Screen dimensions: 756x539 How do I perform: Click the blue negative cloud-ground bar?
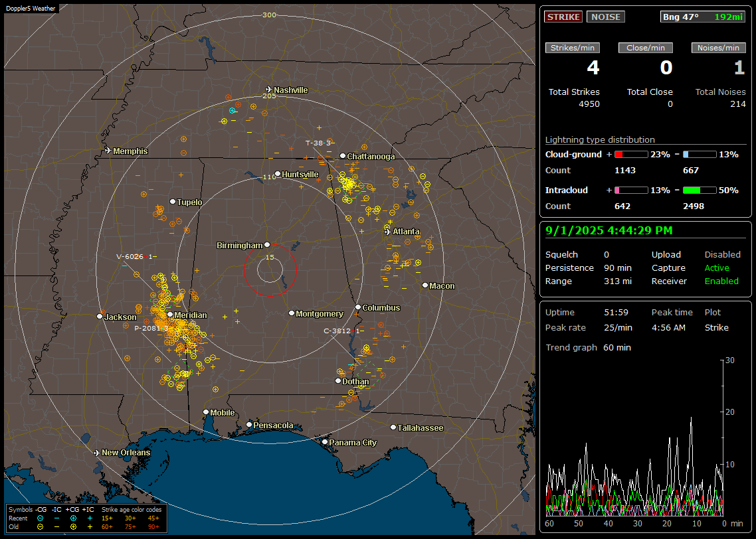click(700, 155)
